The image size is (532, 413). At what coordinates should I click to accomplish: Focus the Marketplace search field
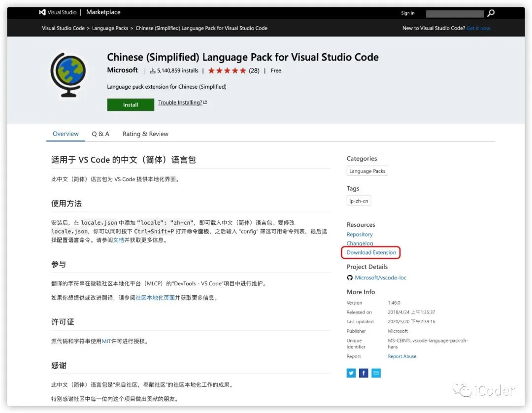click(x=455, y=14)
